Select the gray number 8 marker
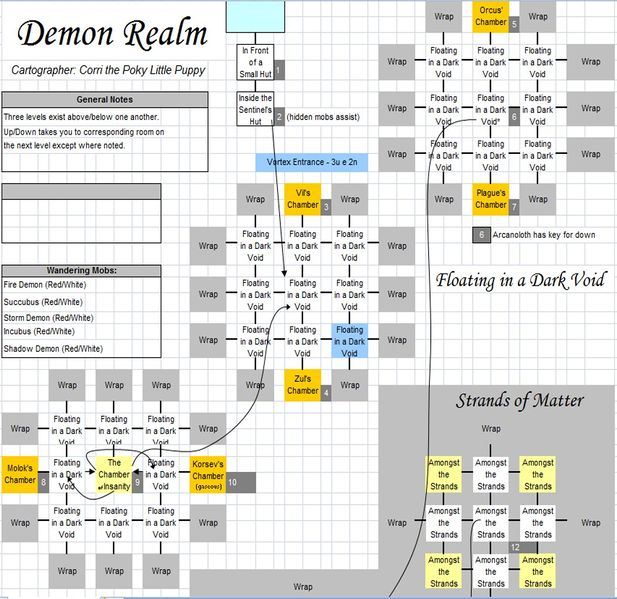Screen dimensions: 617x599 [43, 483]
